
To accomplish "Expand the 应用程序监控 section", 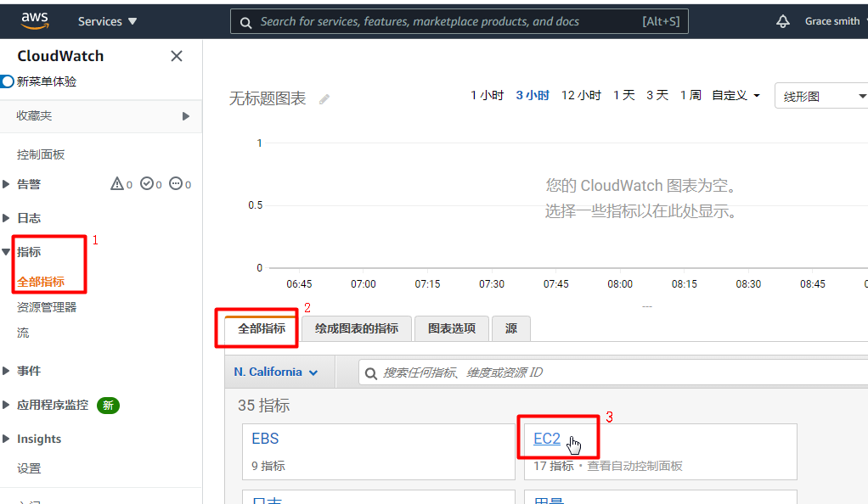I will coord(6,405).
